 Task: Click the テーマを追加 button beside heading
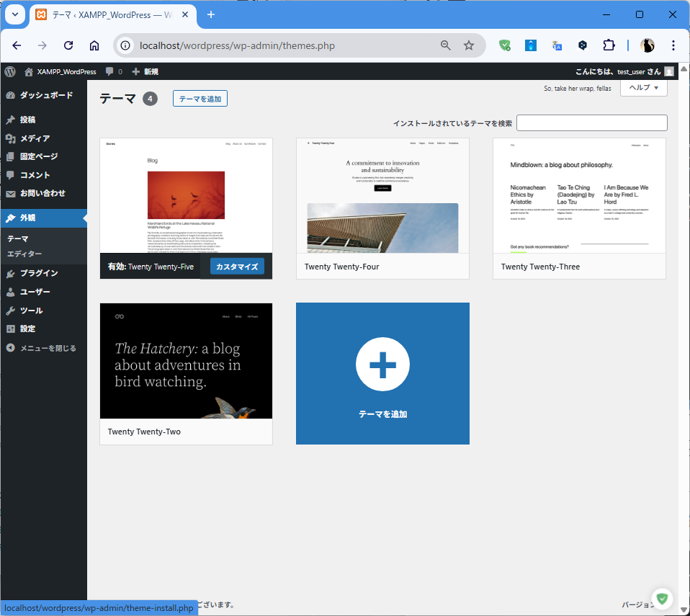pos(200,99)
